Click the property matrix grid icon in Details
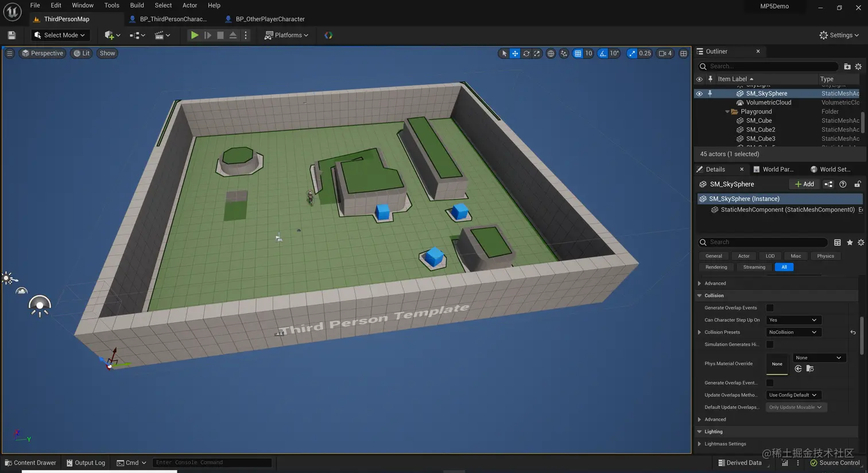Image resolution: width=868 pixels, height=473 pixels. (x=838, y=242)
